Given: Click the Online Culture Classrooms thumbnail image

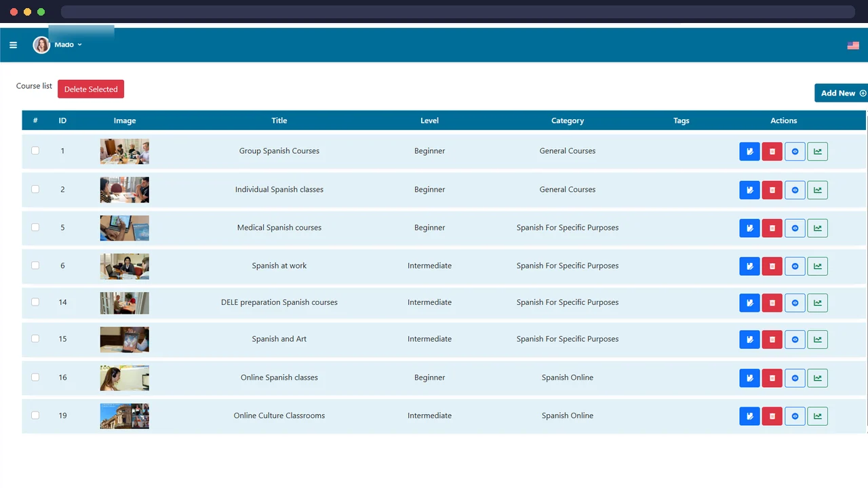Looking at the screenshot, I should (125, 416).
